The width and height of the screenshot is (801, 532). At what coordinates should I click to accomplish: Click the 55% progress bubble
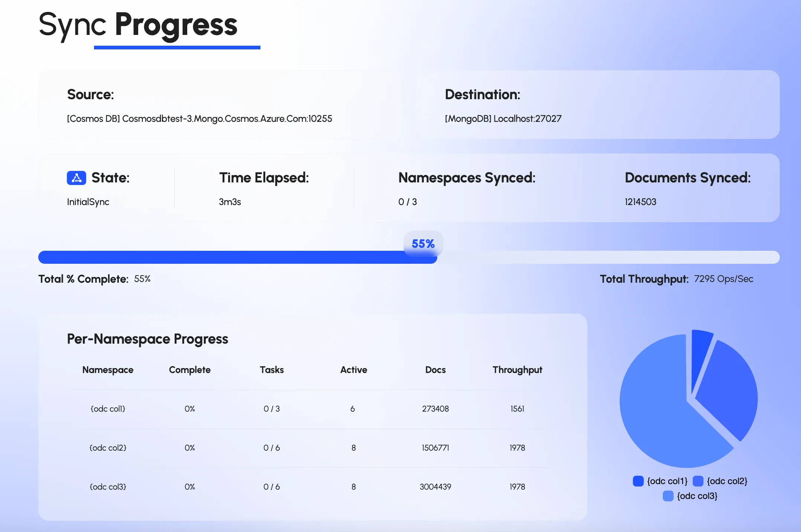coord(423,244)
